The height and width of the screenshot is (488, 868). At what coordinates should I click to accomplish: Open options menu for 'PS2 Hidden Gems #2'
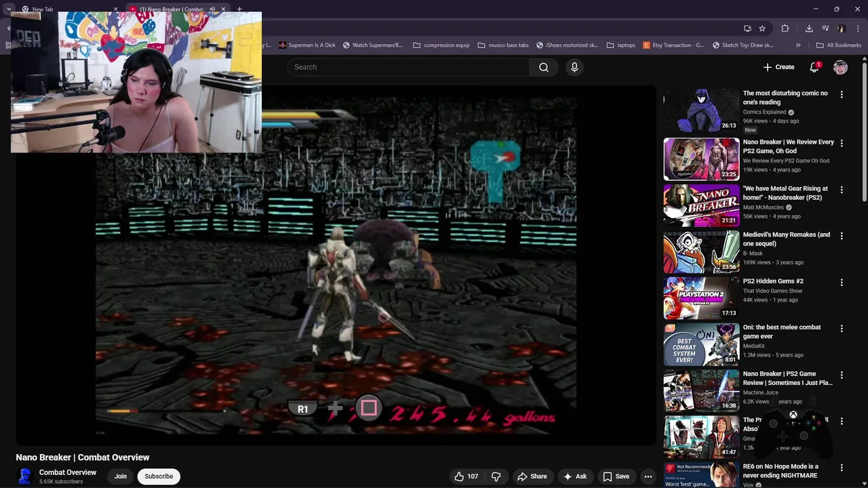pyautogui.click(x=842, y=282)
